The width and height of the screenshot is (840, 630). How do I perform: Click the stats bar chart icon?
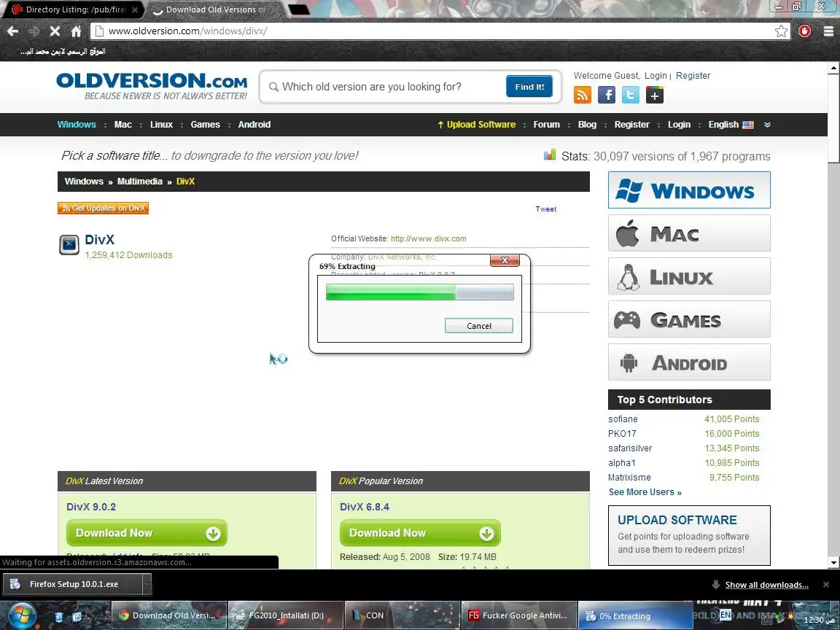(550, 155)
